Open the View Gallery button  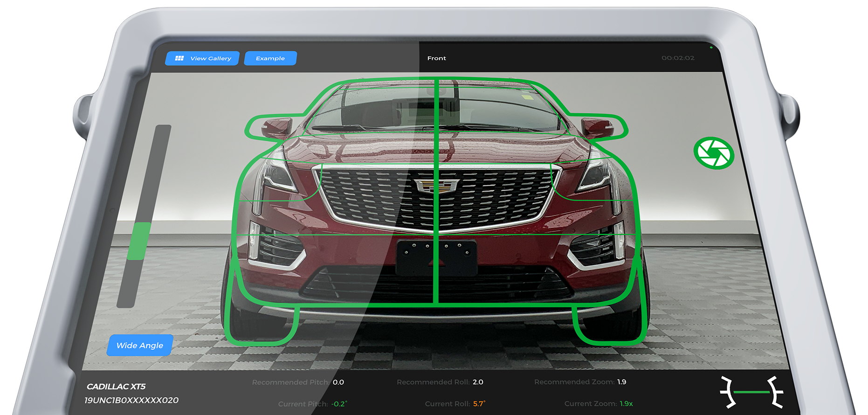click(x=202, y=58)
